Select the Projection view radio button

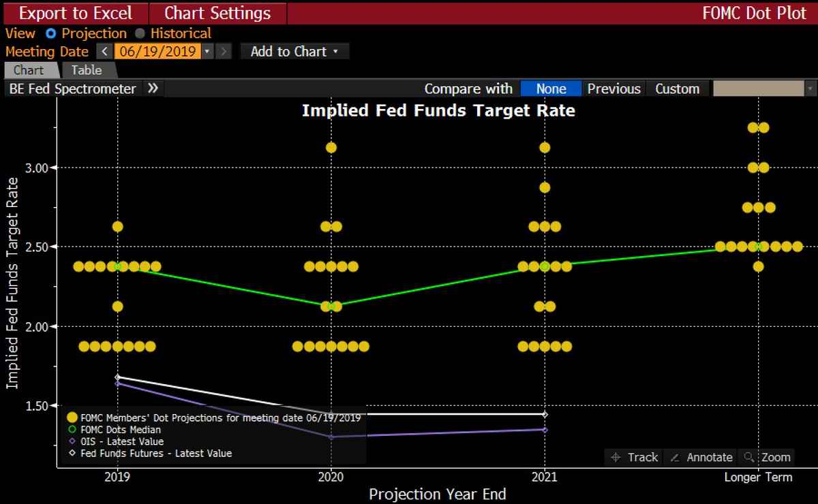[x=50, y=33]
